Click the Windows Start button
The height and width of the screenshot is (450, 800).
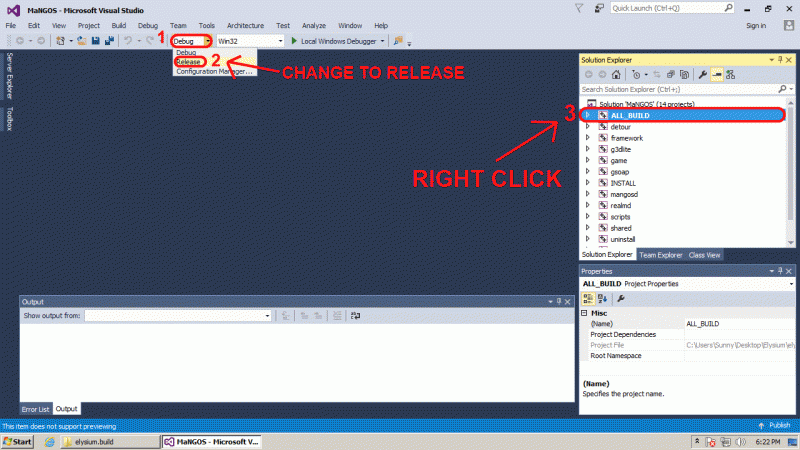tap(17, 442)
